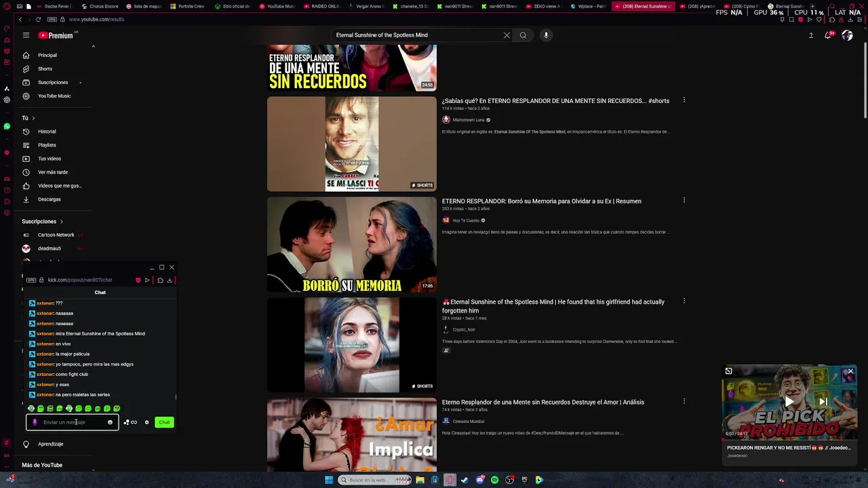Open the YouTube hamburger guide menu
This screenshot has height=488, width=868.
(26, 35)
